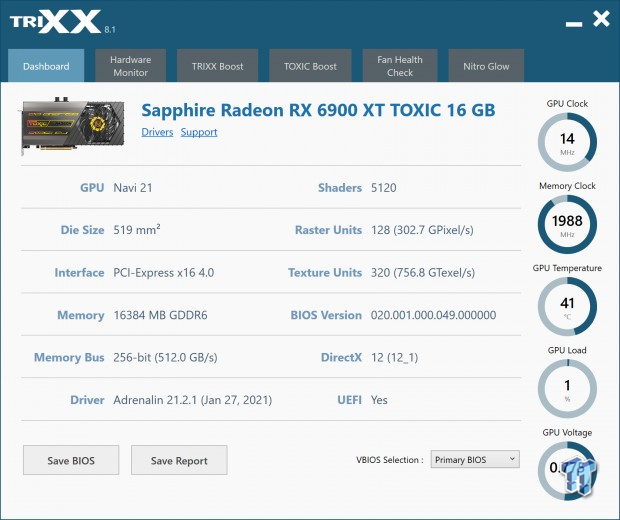Click the Save BIOS button
Image resolution: width=620 pixels, height=520 pixels.
click(x=71, y=460)
